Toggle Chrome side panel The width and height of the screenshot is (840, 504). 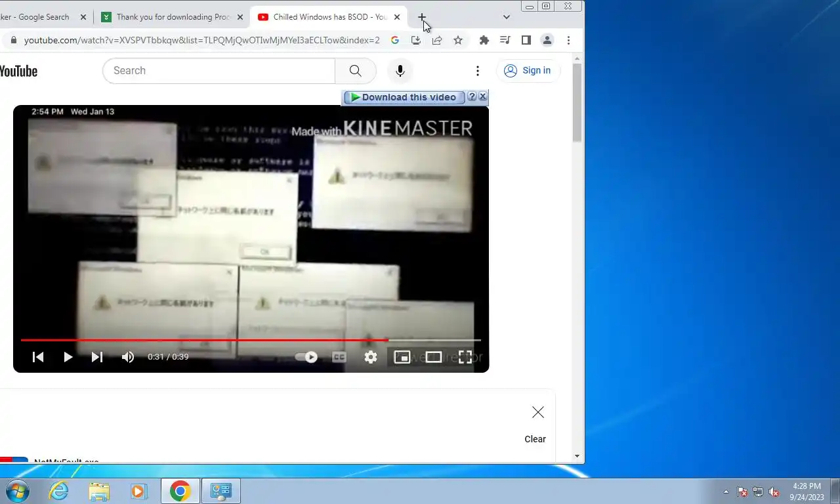tap(526, 40)
